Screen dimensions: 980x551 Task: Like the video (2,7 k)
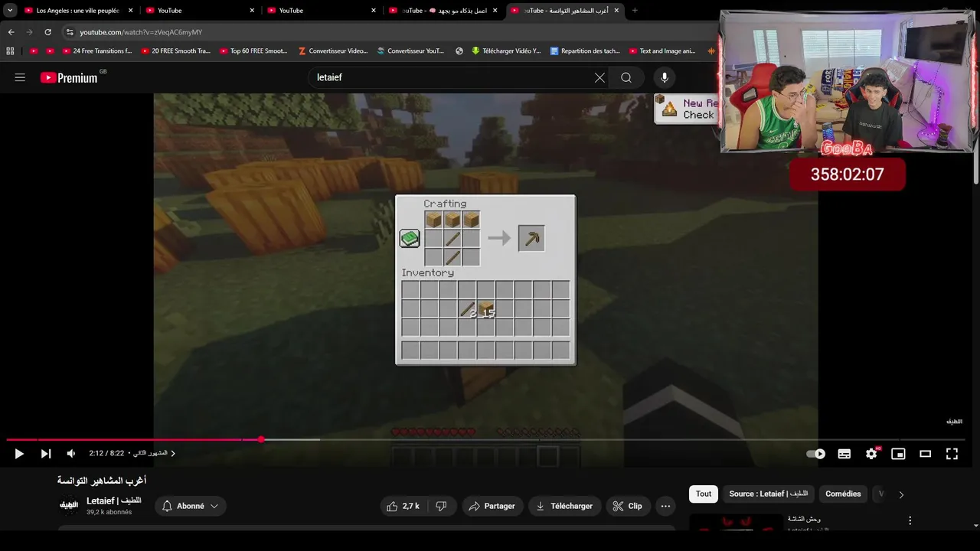point(403,506)
